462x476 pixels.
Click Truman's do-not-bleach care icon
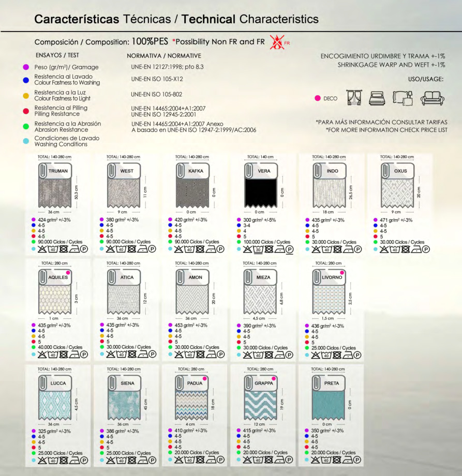pos(42,249)
